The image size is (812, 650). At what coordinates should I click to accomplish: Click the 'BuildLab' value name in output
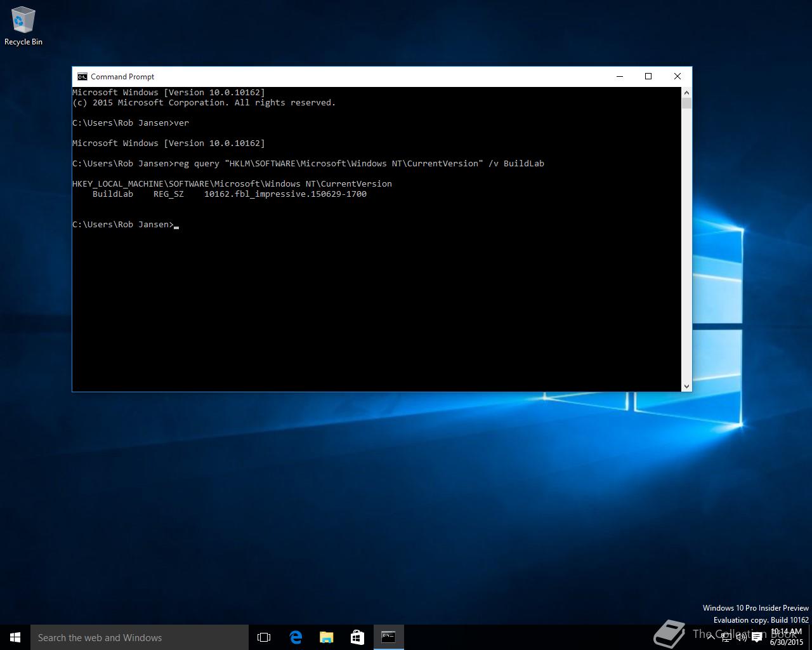[113, 194]
